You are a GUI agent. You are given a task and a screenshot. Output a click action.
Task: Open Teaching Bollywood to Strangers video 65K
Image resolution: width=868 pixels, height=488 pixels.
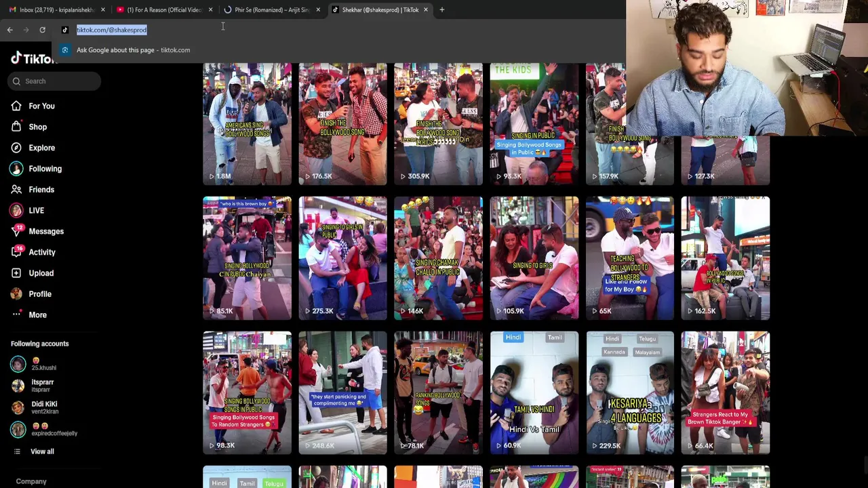630,258
